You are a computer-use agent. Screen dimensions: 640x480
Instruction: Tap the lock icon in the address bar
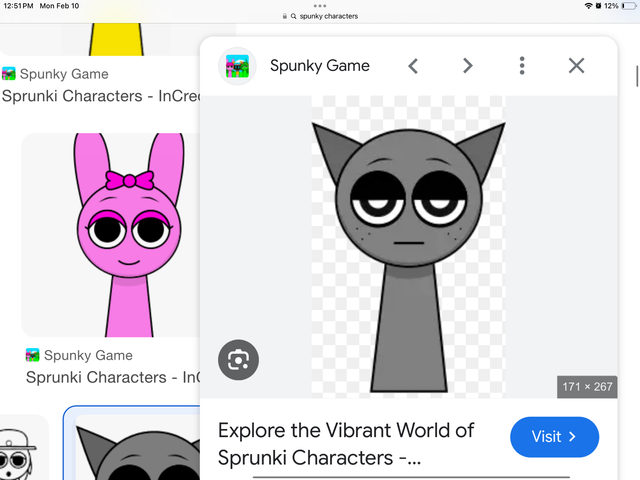pos(284,16)
